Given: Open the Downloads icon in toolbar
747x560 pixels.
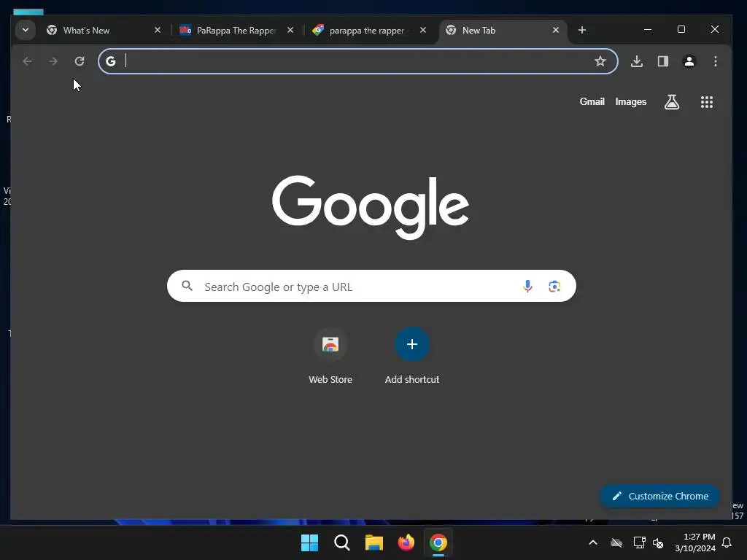Looking at the screenshot, I should pyautogui.click(x=637, y=61).
